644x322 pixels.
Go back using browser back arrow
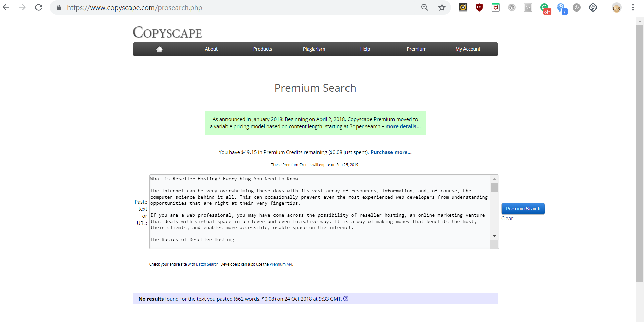click(x=6, y=7)
